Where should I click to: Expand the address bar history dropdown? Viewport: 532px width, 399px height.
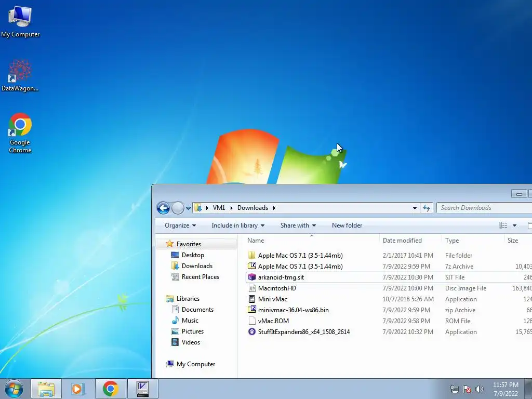[x=415, y=208]
